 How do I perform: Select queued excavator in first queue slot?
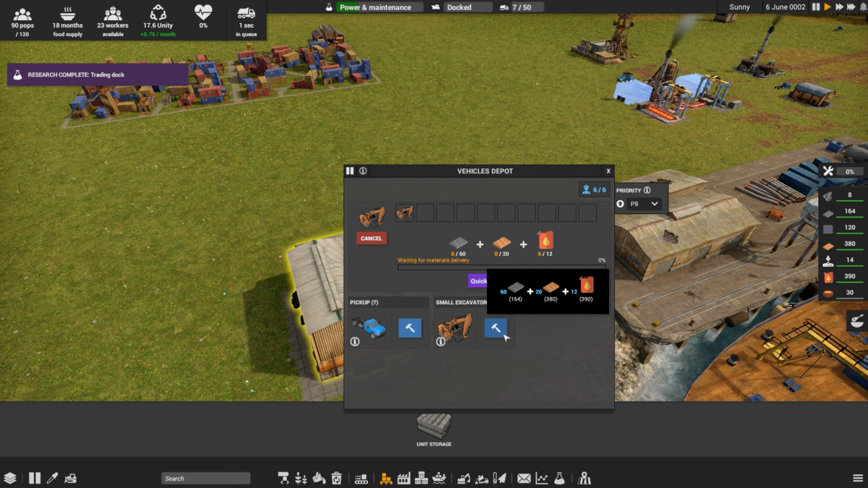click(x=404, y=213)
